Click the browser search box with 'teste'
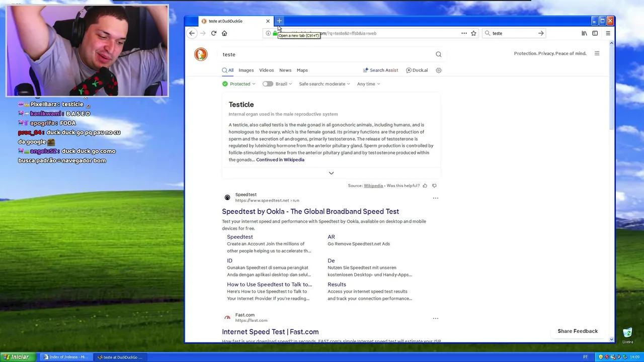This screenshot has width=644, height=362. (514, 33)
